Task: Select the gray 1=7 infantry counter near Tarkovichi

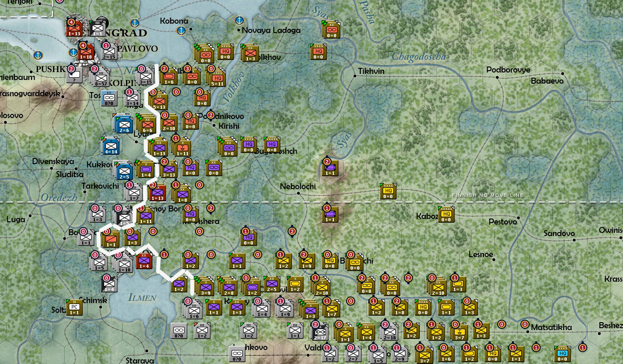Action: click(133, 192)
